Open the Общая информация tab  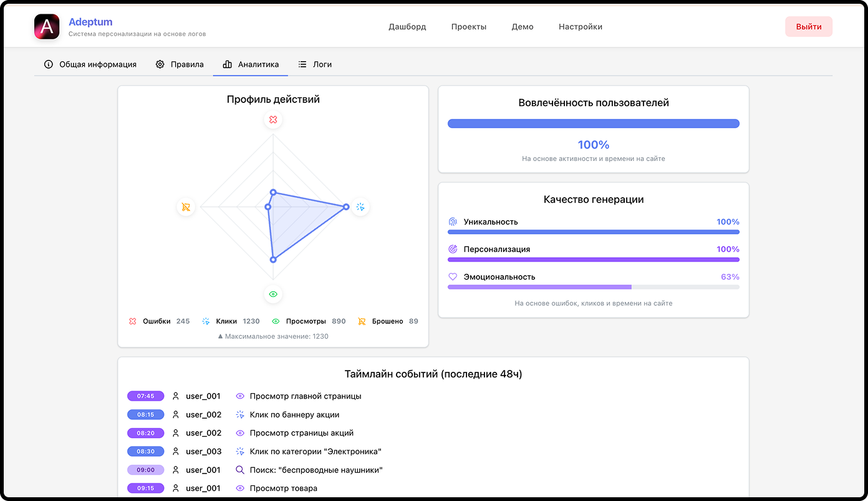click(x=90, y=64)
